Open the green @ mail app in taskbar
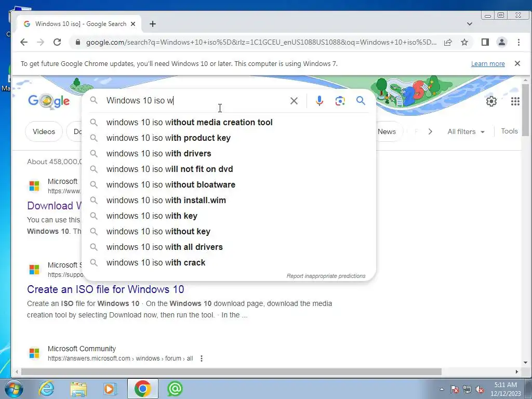This screenshot has width=532, height=399. coord(175,389)
